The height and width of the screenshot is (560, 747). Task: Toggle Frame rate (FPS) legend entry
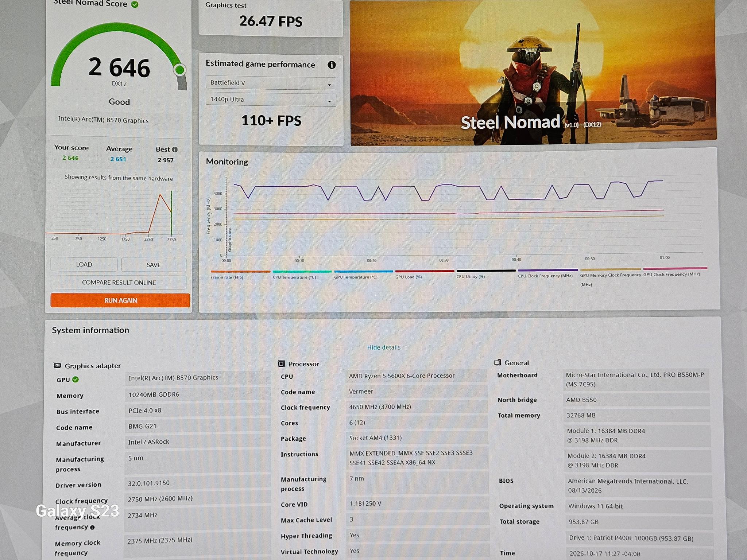(x=240, y=275)
